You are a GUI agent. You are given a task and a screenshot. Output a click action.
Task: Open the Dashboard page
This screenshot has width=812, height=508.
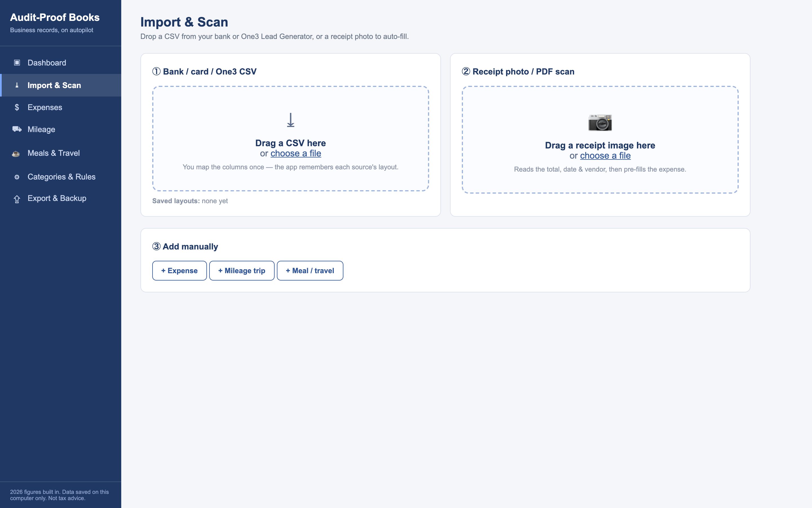pyautogui.click(x=61, y=63)
